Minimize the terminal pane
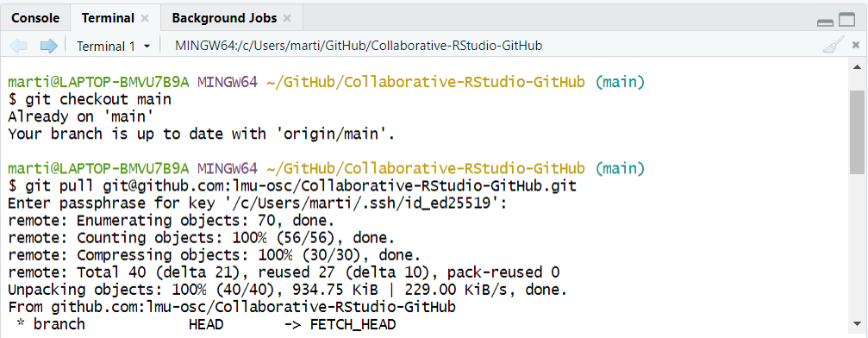The width and height of the screenshot is (868, 338). pos(826,22)
